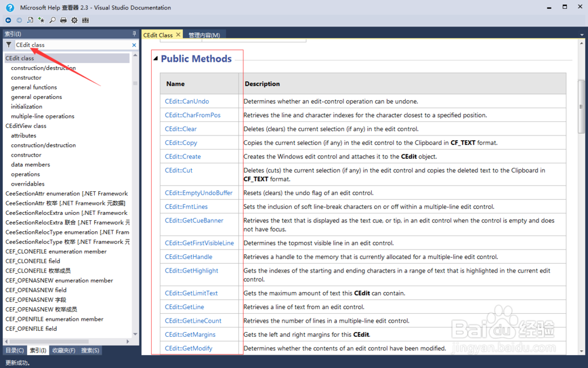Open the manage content books icon

85,20
